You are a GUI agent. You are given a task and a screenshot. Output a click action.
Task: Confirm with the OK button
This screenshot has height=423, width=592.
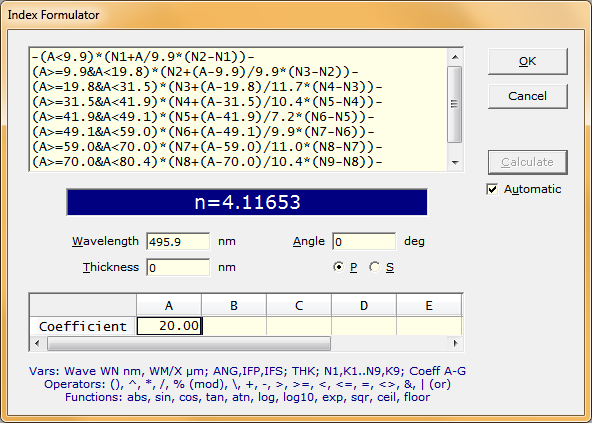(x=527, y=61)
